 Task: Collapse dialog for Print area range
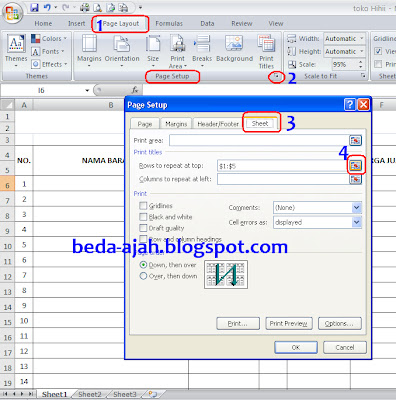point(355,141)
